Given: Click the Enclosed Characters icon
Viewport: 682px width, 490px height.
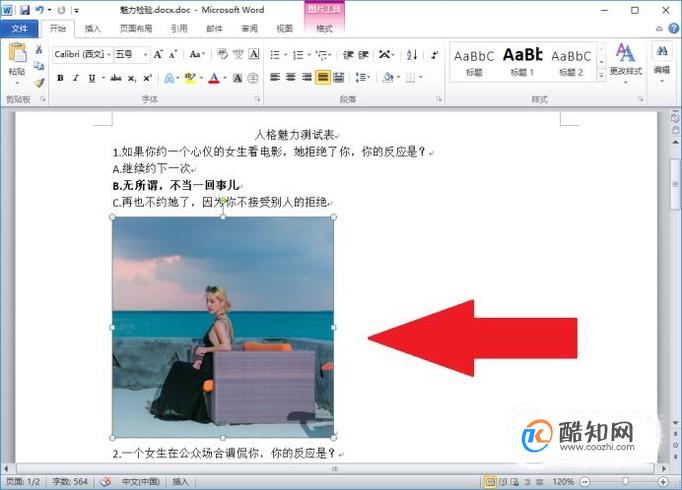Looking at the screenshot, I should pos(253,78).
